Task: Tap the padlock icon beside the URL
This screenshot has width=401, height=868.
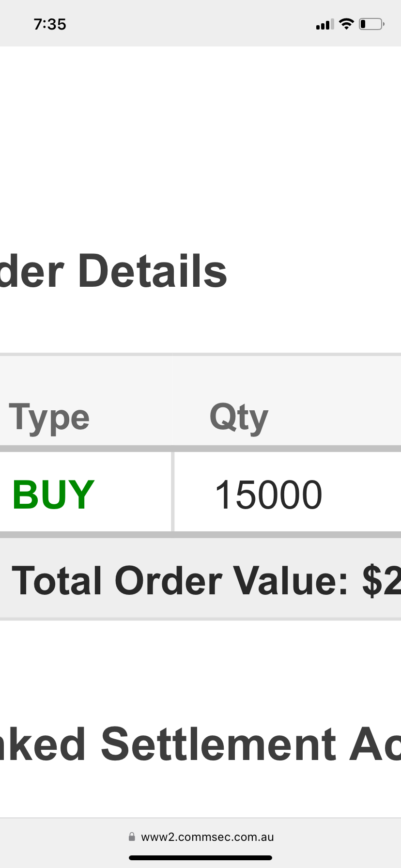Action: pos(132,837)
